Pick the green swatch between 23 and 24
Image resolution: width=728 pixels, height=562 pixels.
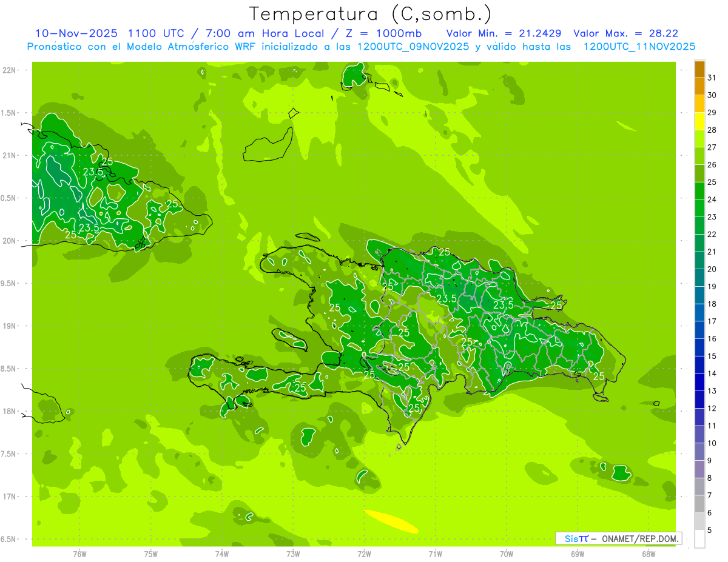coord(699,209)
